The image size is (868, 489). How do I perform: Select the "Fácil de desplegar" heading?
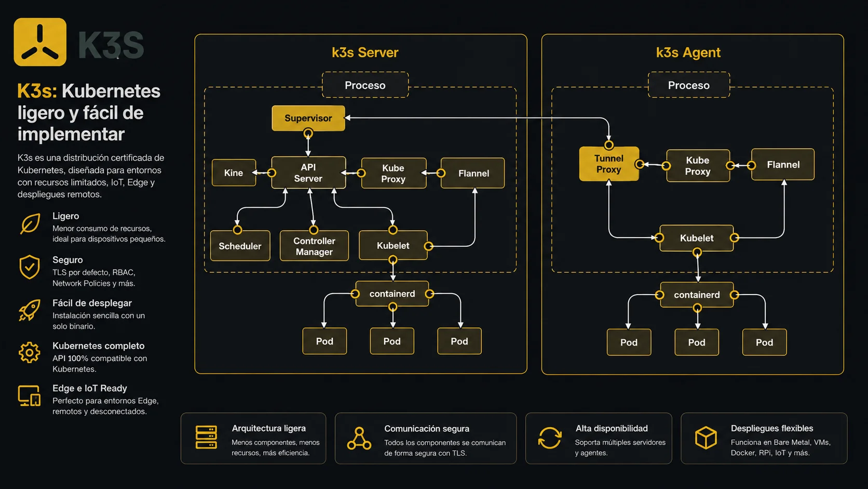point(92,302)
